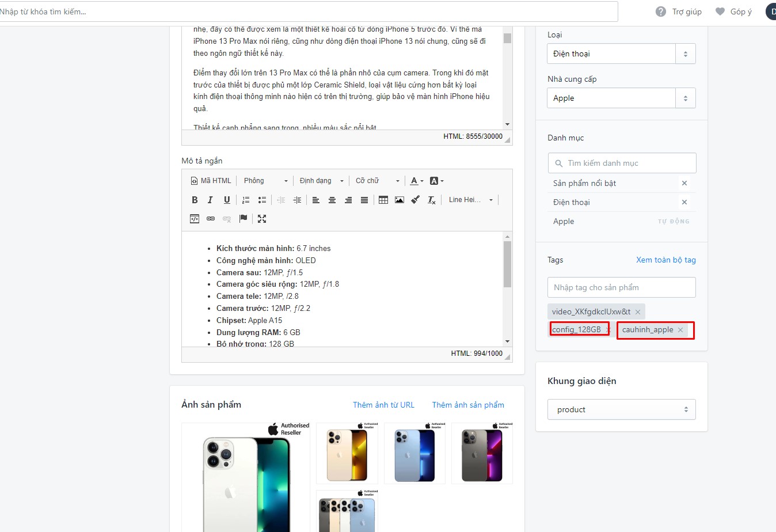Apply italic formatting in short description

click(210, 200)
